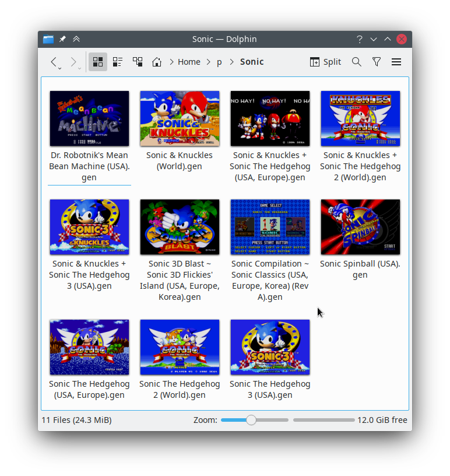The width and height of the screenshot is (450, 476).
Task: Maximize the Dolphin window
Action: tap(388, 39)
